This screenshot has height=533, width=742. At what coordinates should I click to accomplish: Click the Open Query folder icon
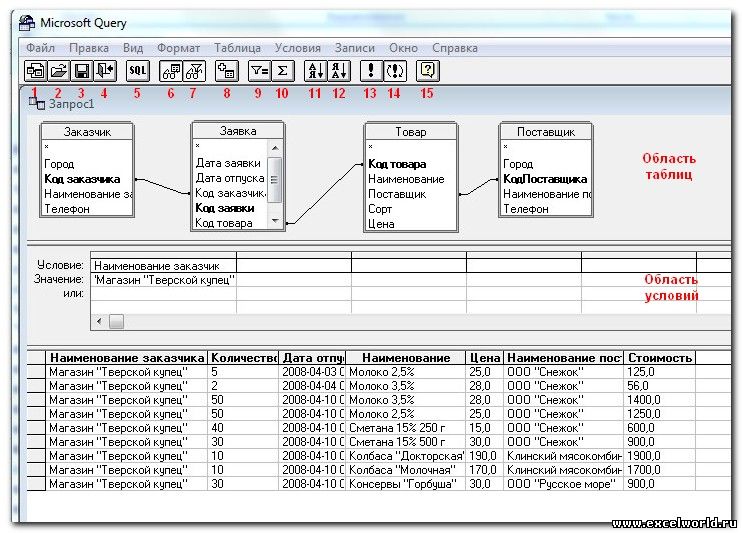coord(59,71)
